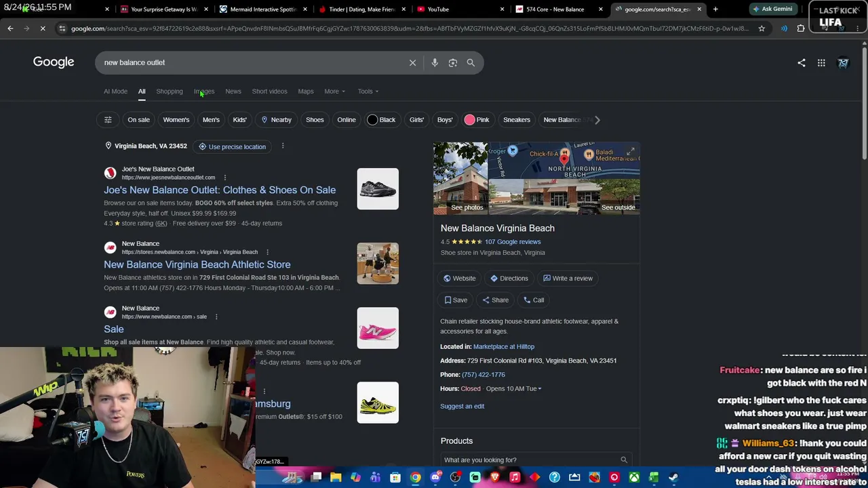Click Use precise location
Screen dimensions: 868x488
pyautogui.click(x=232, y=146)
